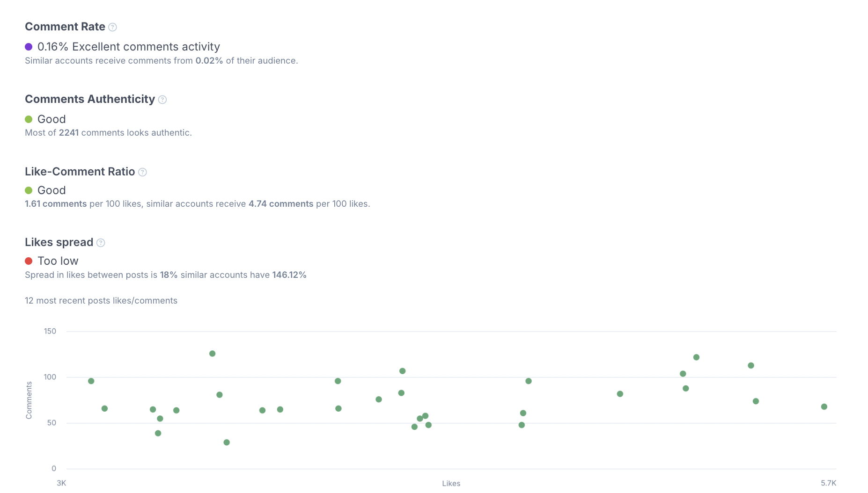The height and width of the screenshot is (493, 868).
Task: Click the leftmost data point near 3K likes
Action: [91, 381]
